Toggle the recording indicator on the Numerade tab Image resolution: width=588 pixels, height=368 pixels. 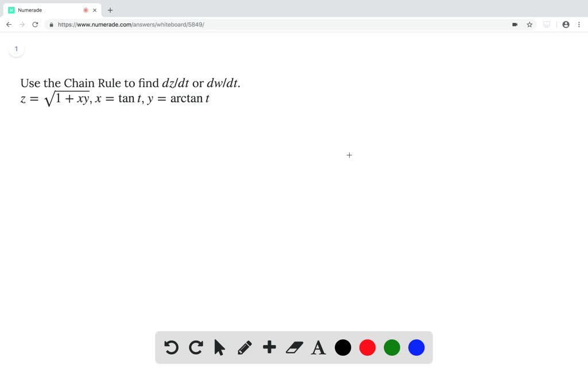[x=86, y=10]
